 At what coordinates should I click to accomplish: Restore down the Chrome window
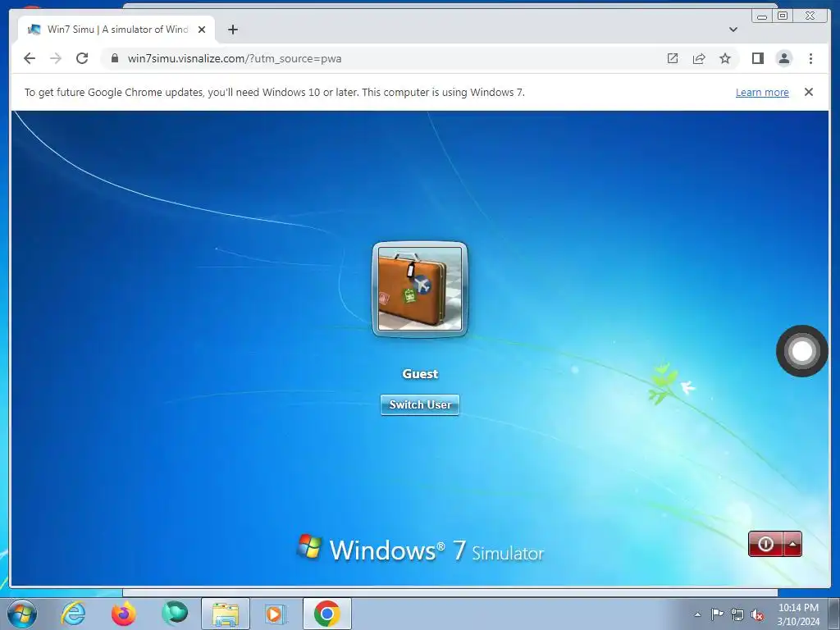tap(783, 16)
